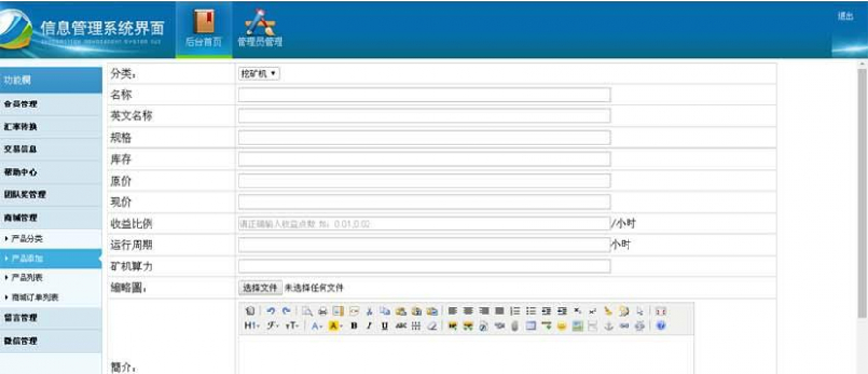Apply bold formatting in editor
The image size is (868, 374).
pyautogui.click(x=354, y=326)
